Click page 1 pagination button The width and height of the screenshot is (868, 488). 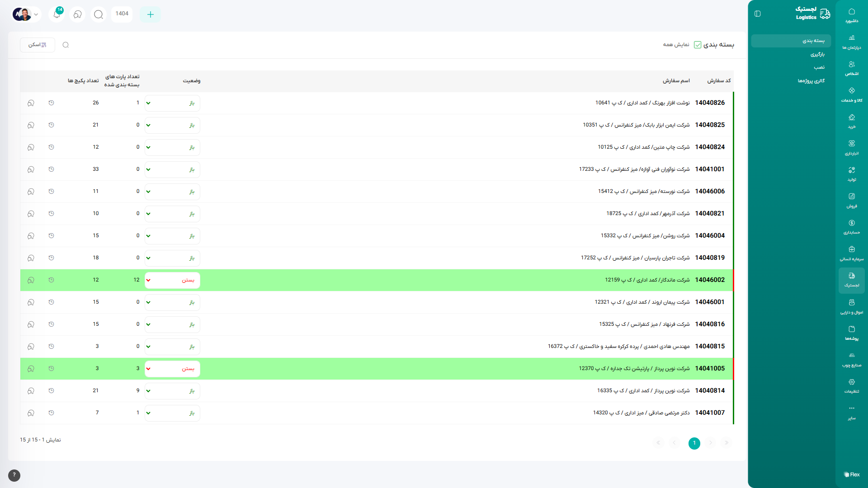(x=694, y=443)
